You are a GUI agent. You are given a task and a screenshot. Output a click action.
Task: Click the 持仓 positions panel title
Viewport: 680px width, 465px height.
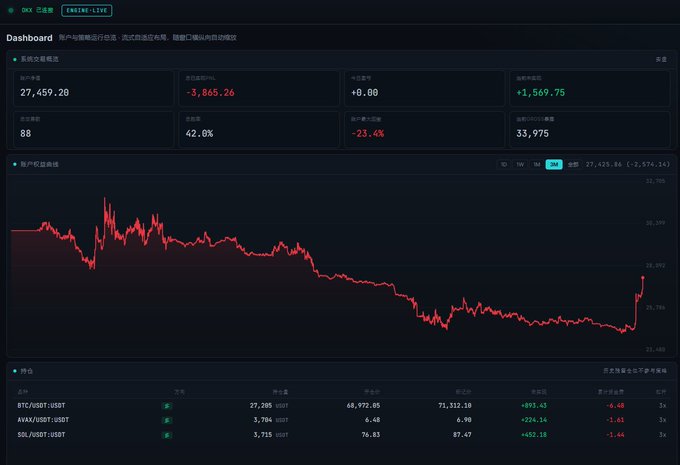coord(26,371)
